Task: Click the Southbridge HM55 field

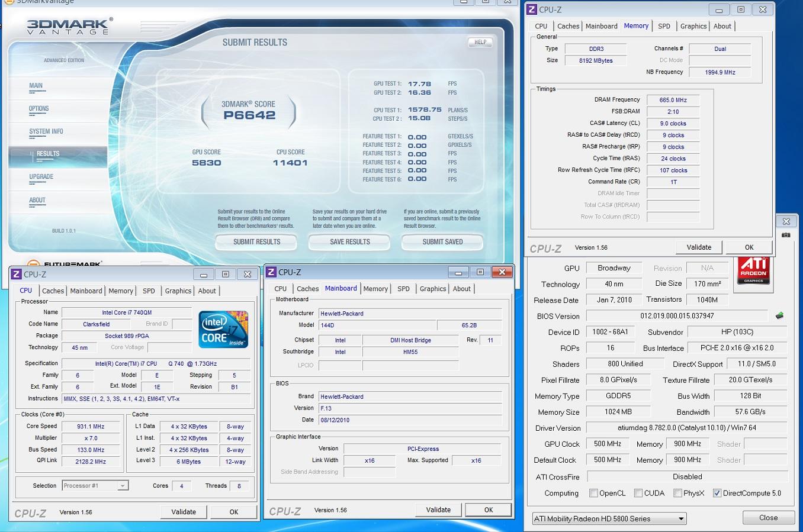Action: tap(410, 352)
